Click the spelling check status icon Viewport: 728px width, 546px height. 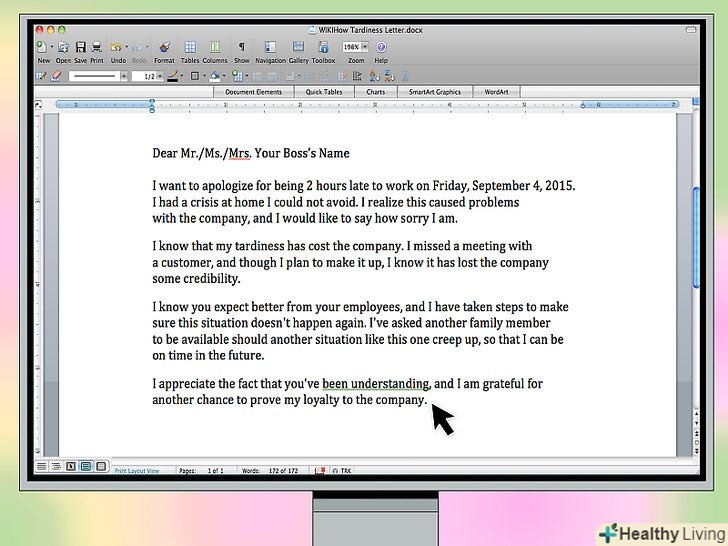pyautogui.click(x=320, y=470)
